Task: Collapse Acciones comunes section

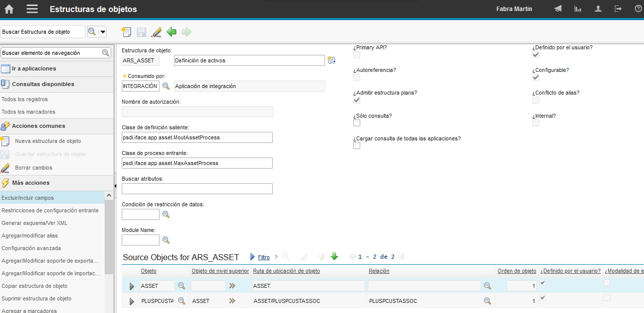Action: (x=56, y=126)
